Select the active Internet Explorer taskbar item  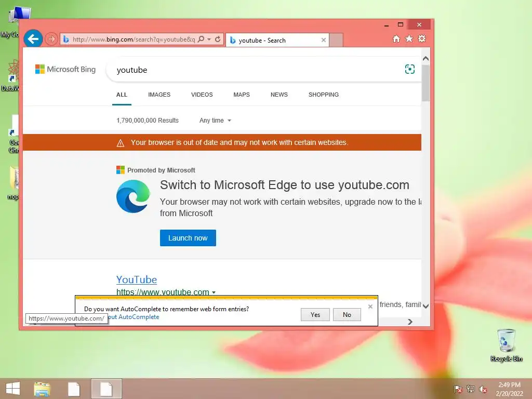click(x=106, y=389)
